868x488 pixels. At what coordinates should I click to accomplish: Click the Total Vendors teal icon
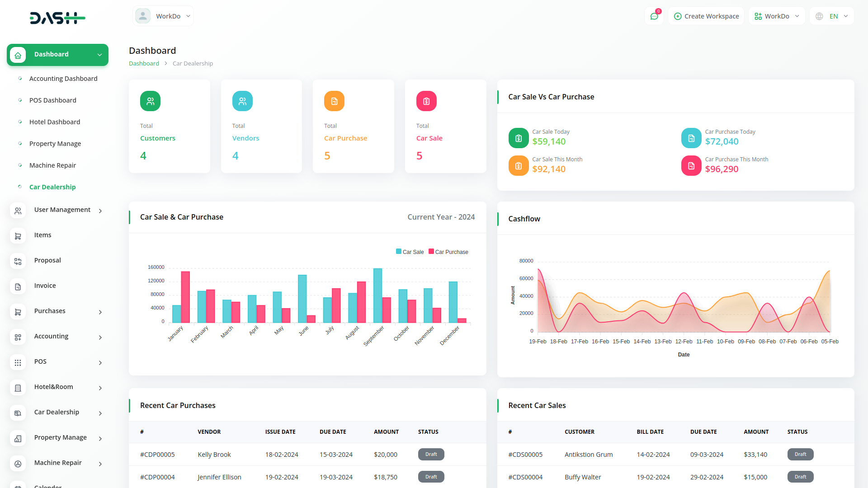(x=242, y=101)
